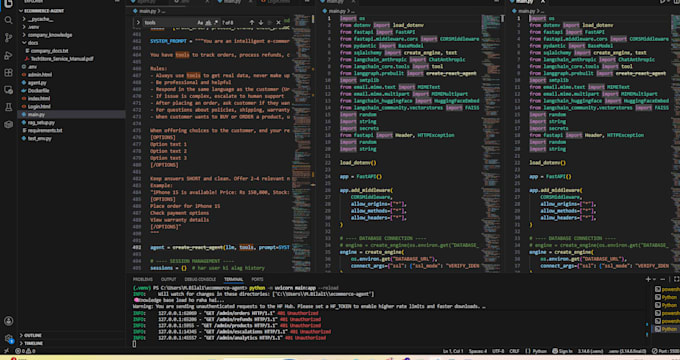
Task: Go to previous match in find widget
Action: (252, 23)
